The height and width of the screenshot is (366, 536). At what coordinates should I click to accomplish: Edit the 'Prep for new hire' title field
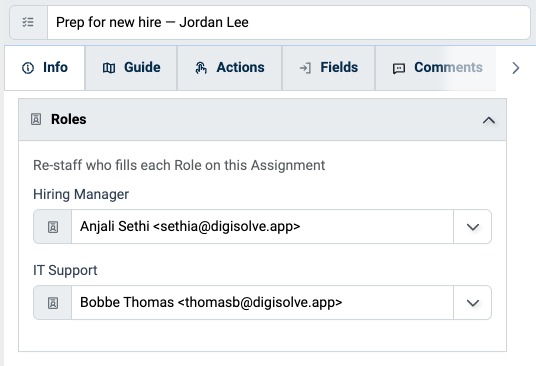point(289,23)
